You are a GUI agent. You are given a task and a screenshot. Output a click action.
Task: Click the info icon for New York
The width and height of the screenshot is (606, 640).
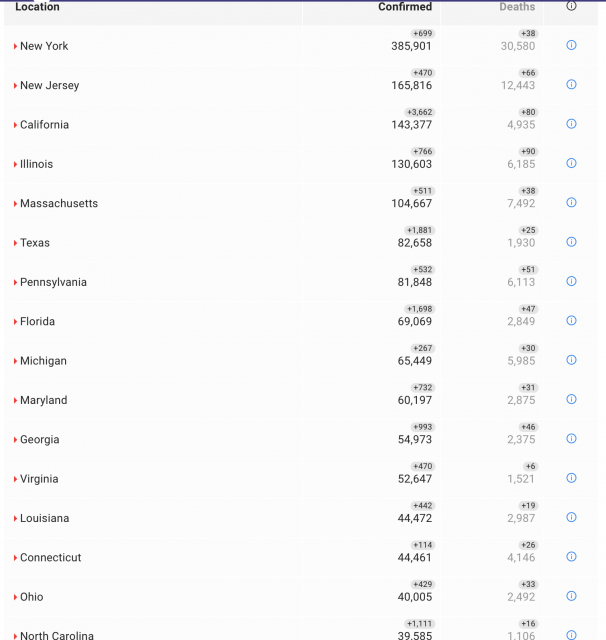point(571,45)
